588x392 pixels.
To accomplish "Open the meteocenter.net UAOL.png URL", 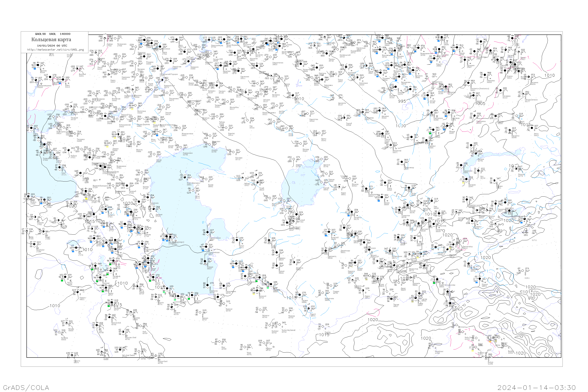I will [55, 50].
